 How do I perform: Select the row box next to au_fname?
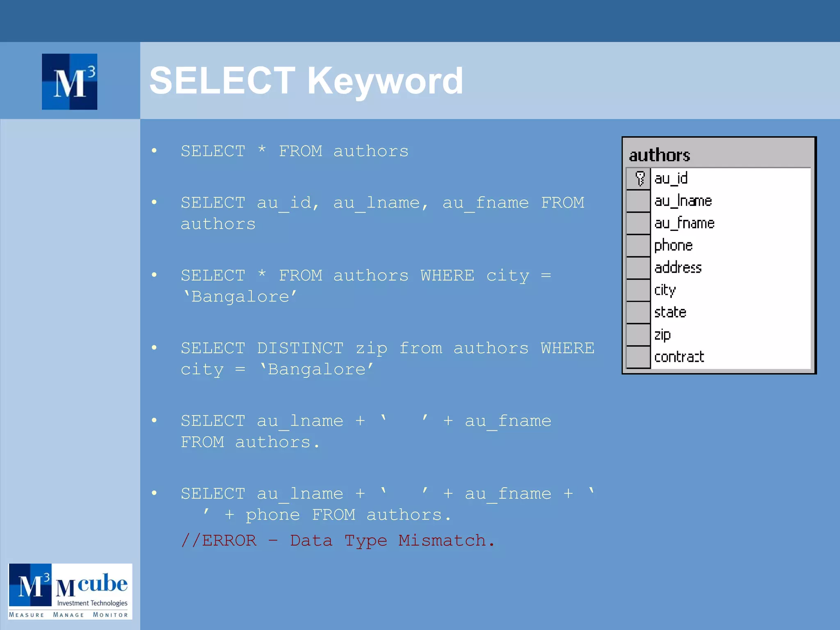638,224
